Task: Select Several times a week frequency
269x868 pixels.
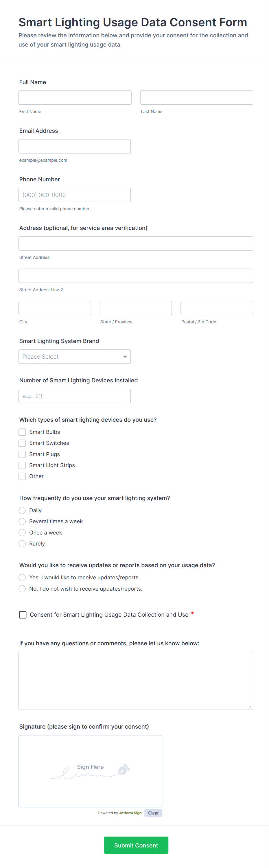Action: [x=22, y=521]
